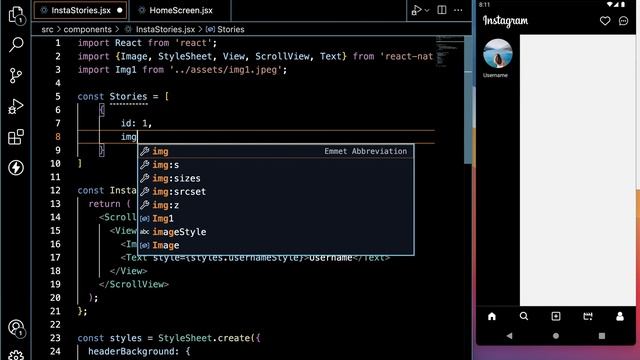Screen dimensions: 640x360
Task: Tap the Profile tab icon in emulator
Action: point(620,316)
